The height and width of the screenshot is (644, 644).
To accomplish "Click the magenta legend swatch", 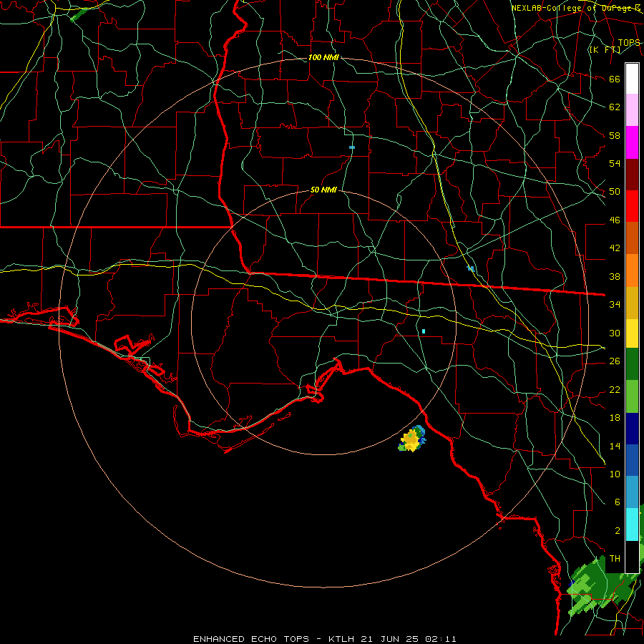I will [632, 142].
